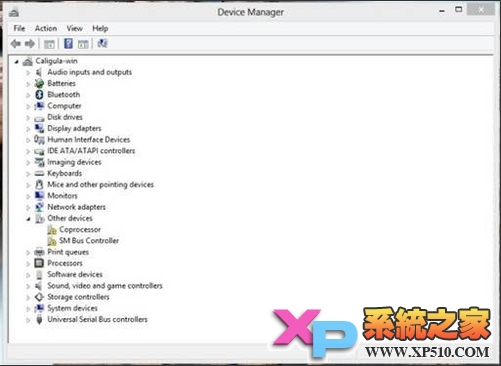Select Caligula-win computer name
Viewport: 501px width, 366px height.
(56, 61)
